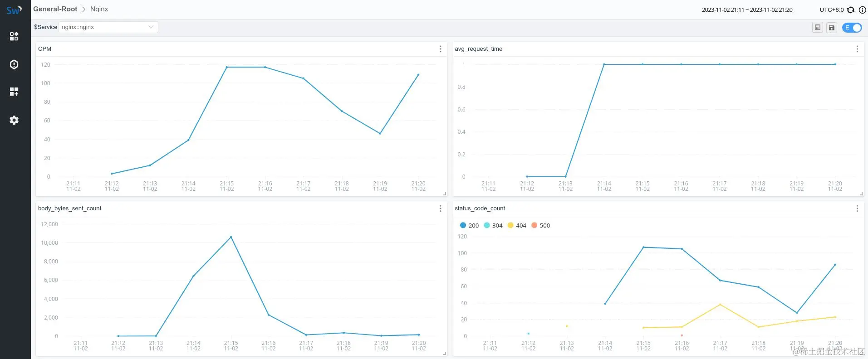Open the status_code_count panel three-dot menu

(857, 209)
